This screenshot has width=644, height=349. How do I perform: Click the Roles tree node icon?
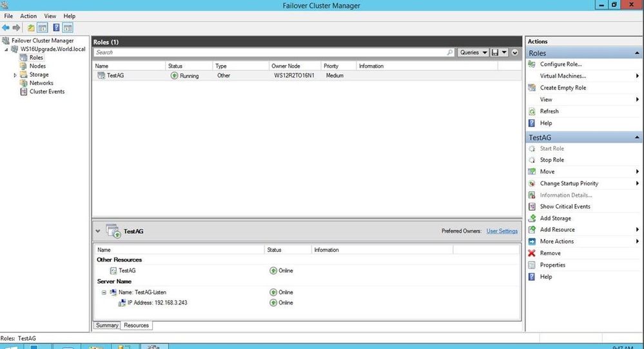[24, 58]
